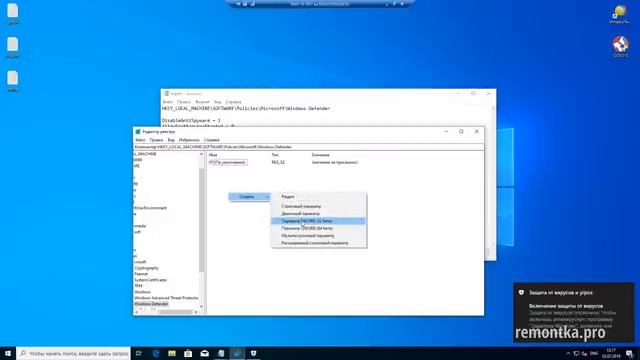Click the taskbar clock and date
Viewport: 640px width, 360px height.
[x=611, y=353]
